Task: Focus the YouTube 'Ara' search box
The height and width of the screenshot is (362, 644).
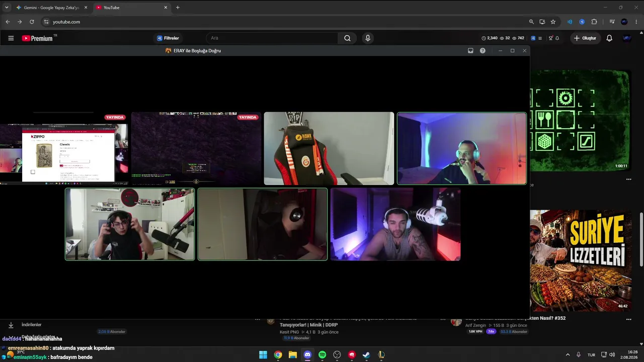Action: 272,38
